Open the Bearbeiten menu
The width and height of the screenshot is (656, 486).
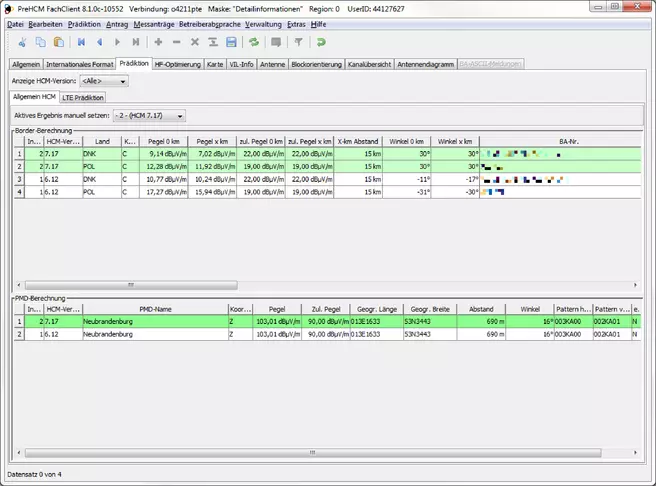[45, 24]
